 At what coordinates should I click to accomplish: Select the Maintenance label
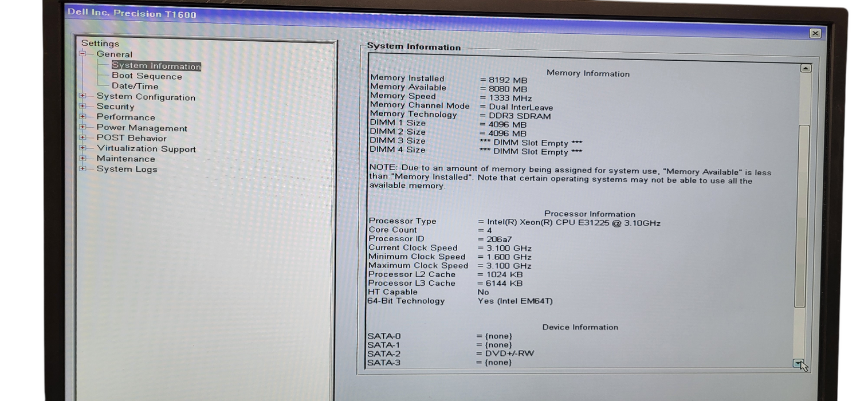pyautogui.click(x=125, y=159)
